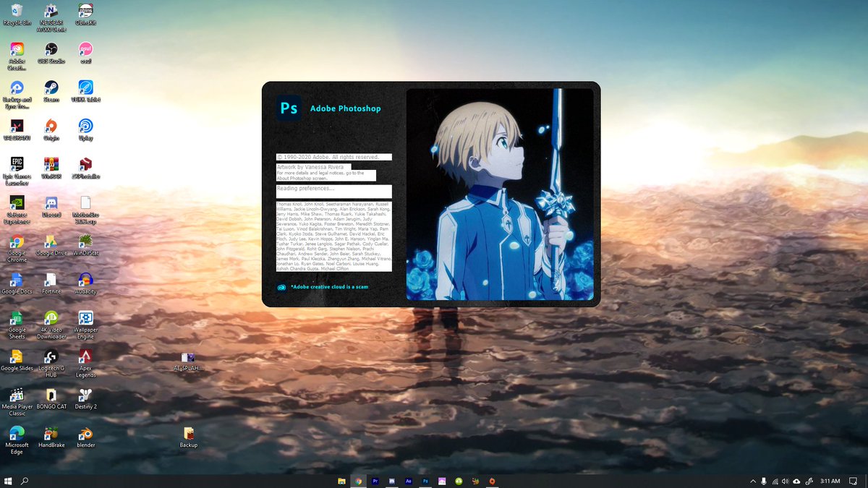Open Photoshop from the taskbar
The height and width of the screenshot is (488, 868).
425,481
